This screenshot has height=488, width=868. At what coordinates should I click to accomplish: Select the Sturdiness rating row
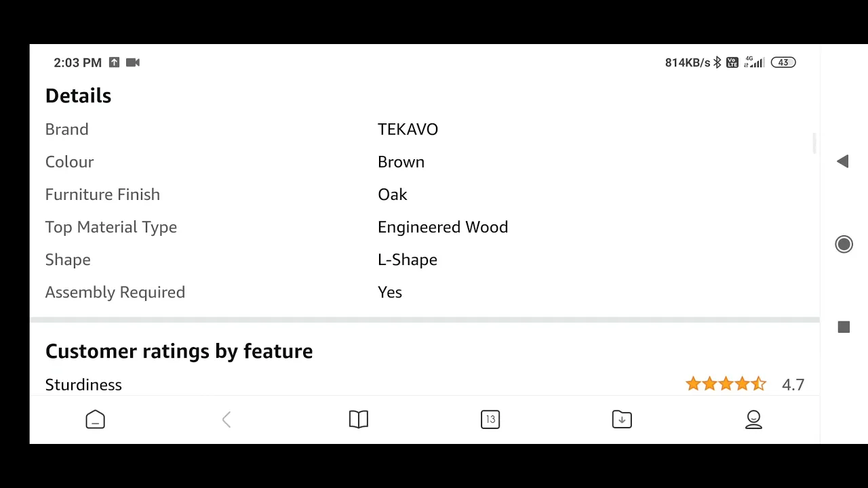click(425, 384)
